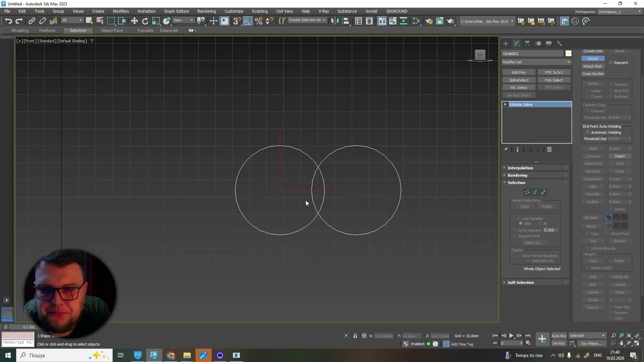644x362 pixels.
Task: Activate the Select and Move tool
Action: [134, 21]
